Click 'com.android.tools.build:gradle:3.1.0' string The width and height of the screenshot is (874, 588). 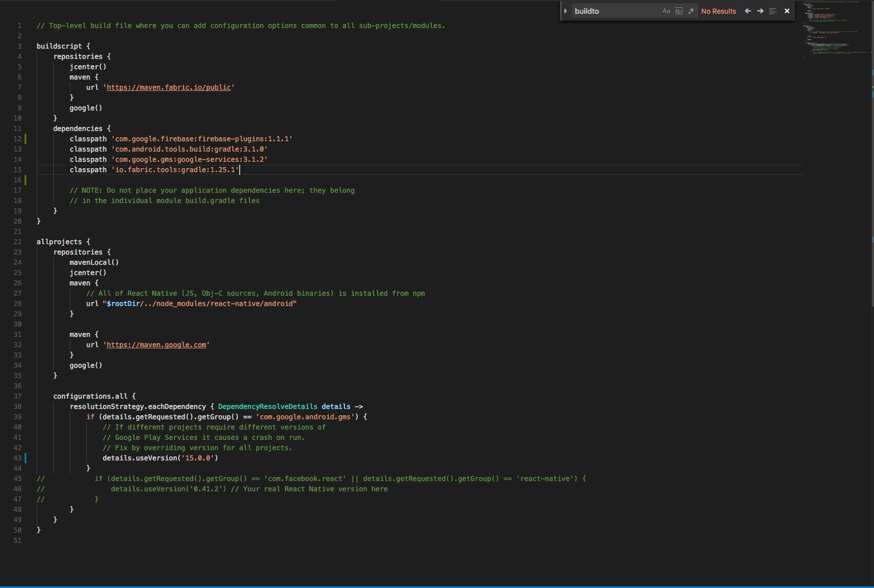(x=189, y=149)
